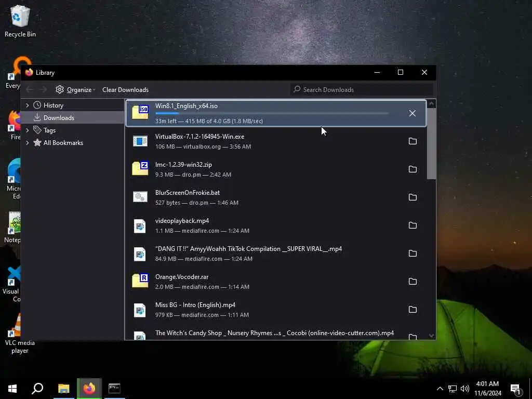Open taskbar Search
The height and width of the screenshot is (399, 532).
tap(37, 388)
